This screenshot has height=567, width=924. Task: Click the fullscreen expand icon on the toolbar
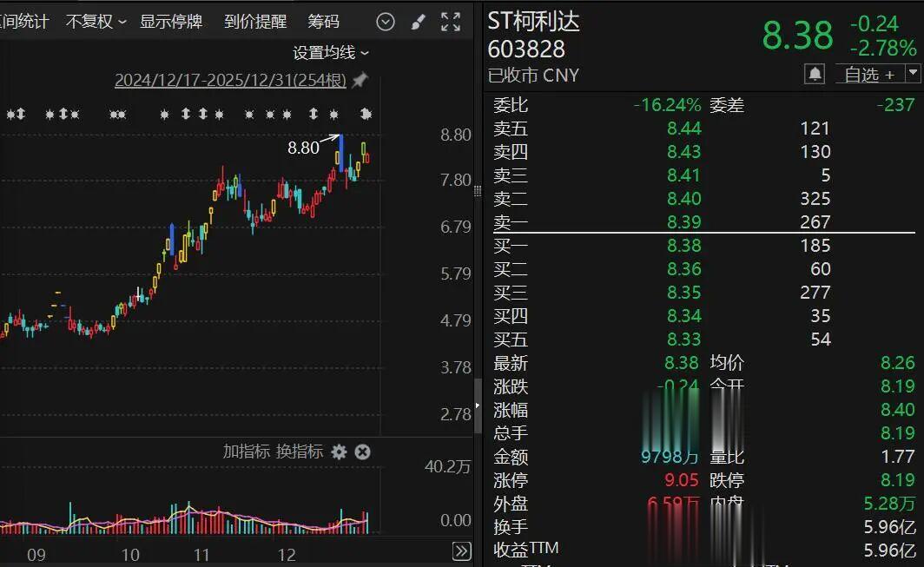click(x=451, y=21)
